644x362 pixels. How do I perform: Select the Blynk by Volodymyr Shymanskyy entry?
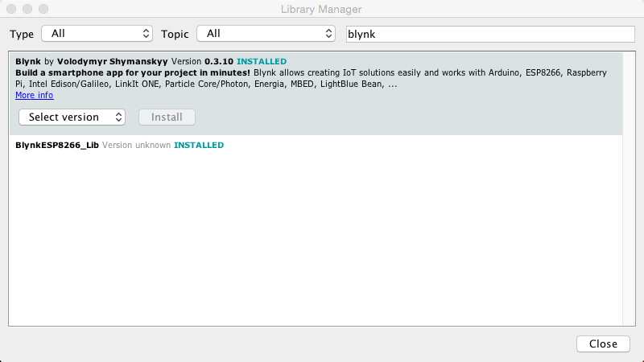tap(316, 94)
